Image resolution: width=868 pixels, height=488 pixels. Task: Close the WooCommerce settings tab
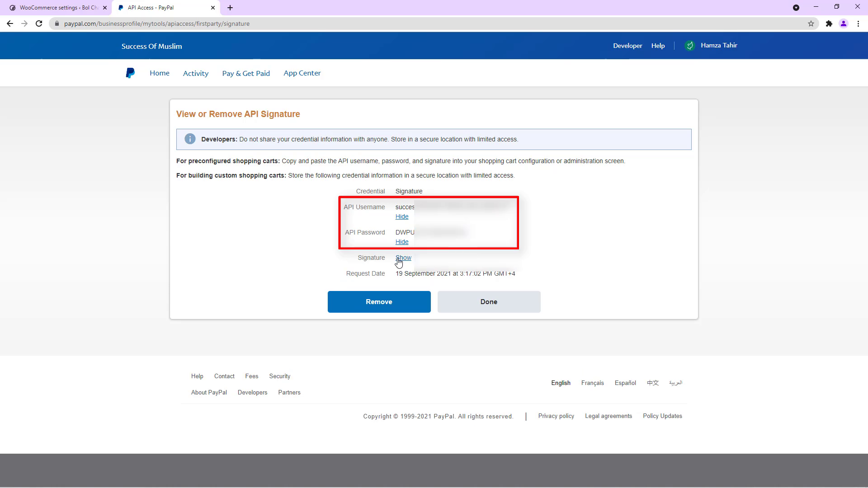pos(105,8)
